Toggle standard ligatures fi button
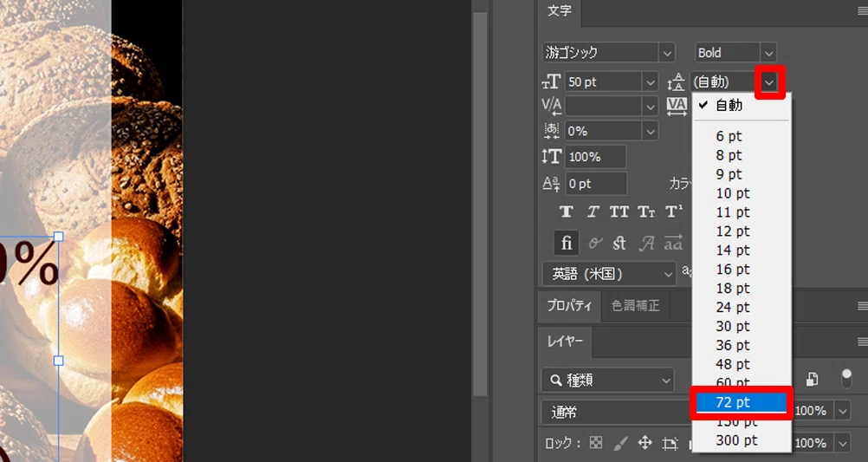The height and width of the screenshot is (462, 868). coord(567,243)
